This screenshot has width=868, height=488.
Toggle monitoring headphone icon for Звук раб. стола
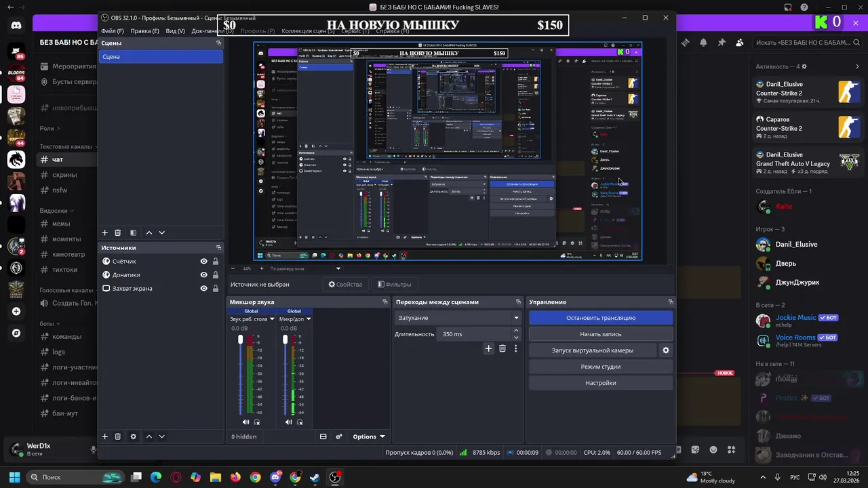click(x=257, y=422)
